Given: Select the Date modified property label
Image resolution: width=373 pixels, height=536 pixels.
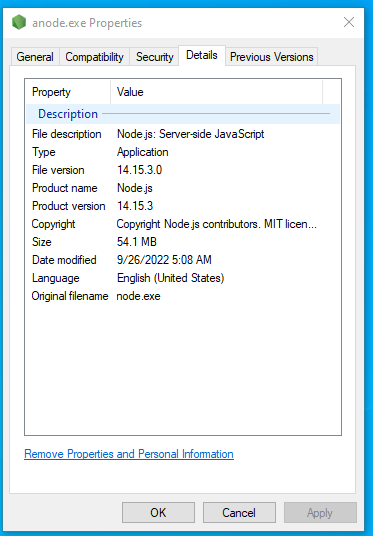Looking at the screenshot, I should [x=64, y=260].
